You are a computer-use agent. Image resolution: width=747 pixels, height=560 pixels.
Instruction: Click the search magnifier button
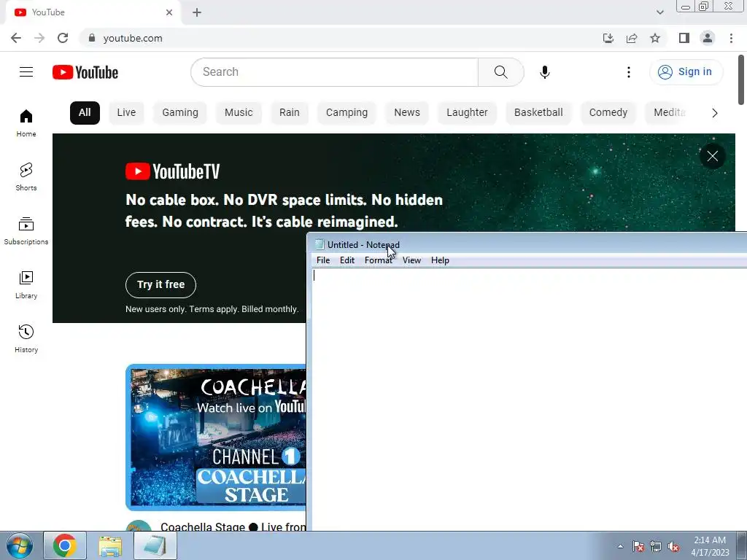500,72
